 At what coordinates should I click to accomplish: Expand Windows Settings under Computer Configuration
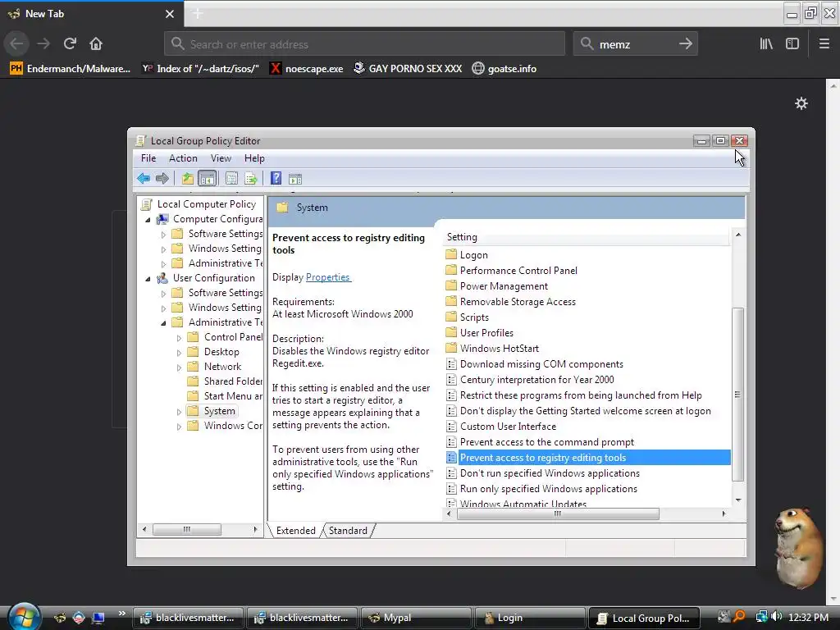[163, 249]
